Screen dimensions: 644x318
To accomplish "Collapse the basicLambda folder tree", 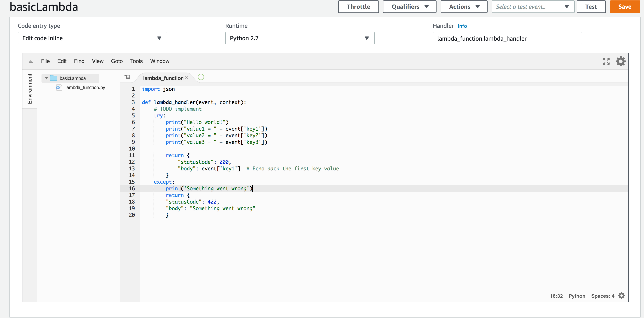I will (x=46, y=78).
